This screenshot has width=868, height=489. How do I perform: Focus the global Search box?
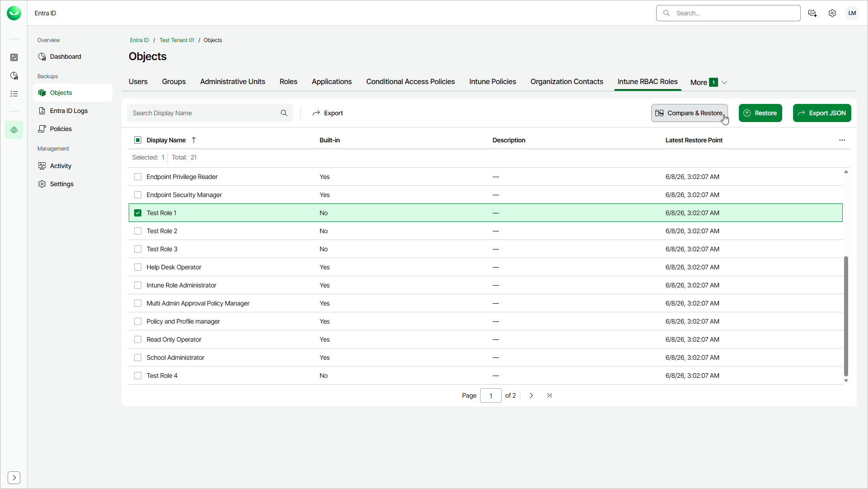[728, 13]
